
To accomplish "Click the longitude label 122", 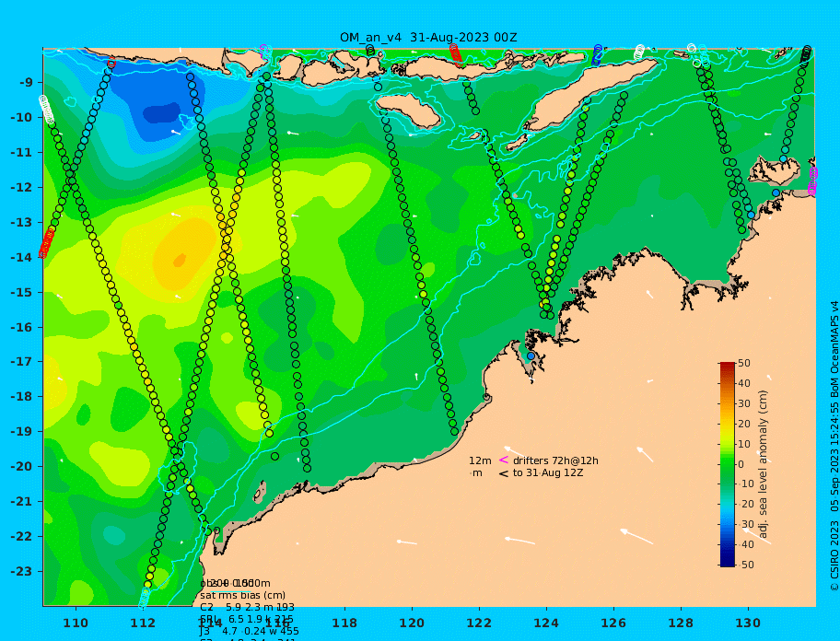I will 479,623.
